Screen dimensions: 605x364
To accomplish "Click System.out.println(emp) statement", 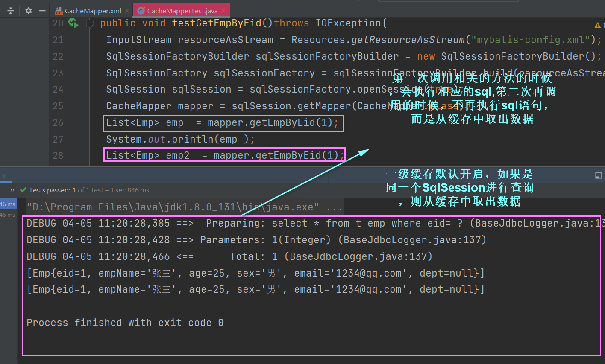I will [x=180, y=139].
